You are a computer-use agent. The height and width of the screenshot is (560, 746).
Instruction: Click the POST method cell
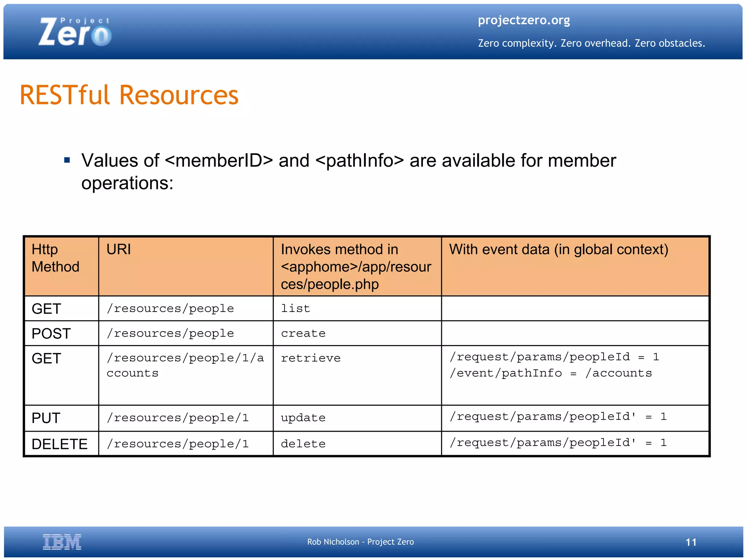[x=51, y=333]
